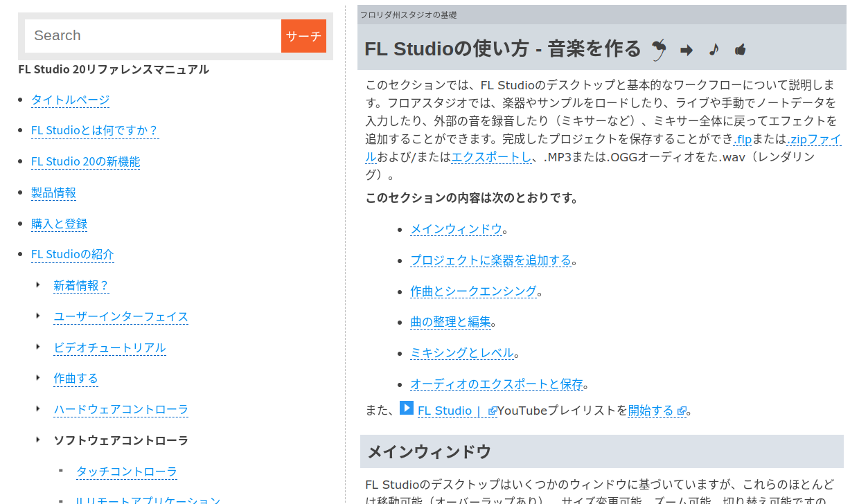Open the FL Studioの紹介 link
This screenshot has width=850, height=504.
72,254
